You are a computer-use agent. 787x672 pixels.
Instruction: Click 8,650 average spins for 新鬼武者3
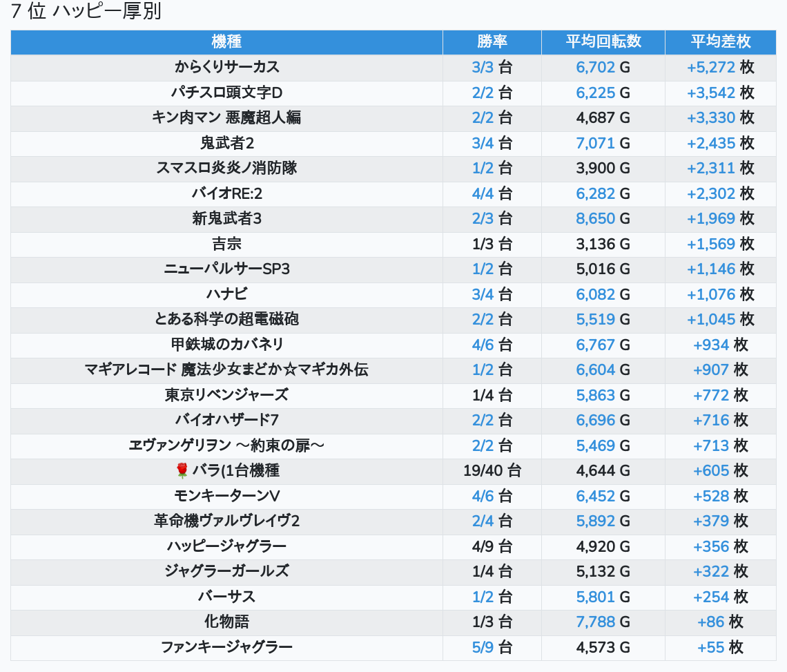pyautogui.click(x=595, y=219)
